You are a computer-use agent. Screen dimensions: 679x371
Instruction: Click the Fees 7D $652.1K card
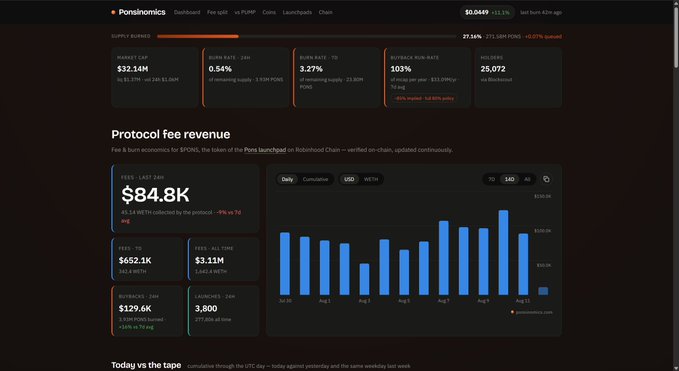[147, 259]
